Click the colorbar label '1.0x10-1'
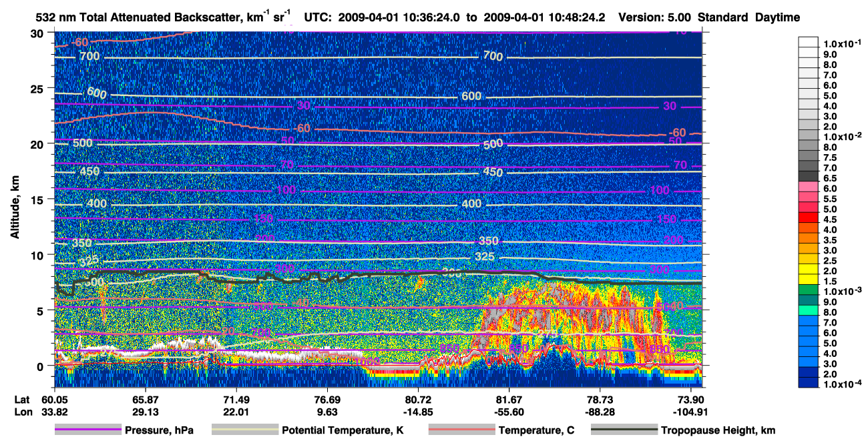868x445 pixels. [843, 43]
